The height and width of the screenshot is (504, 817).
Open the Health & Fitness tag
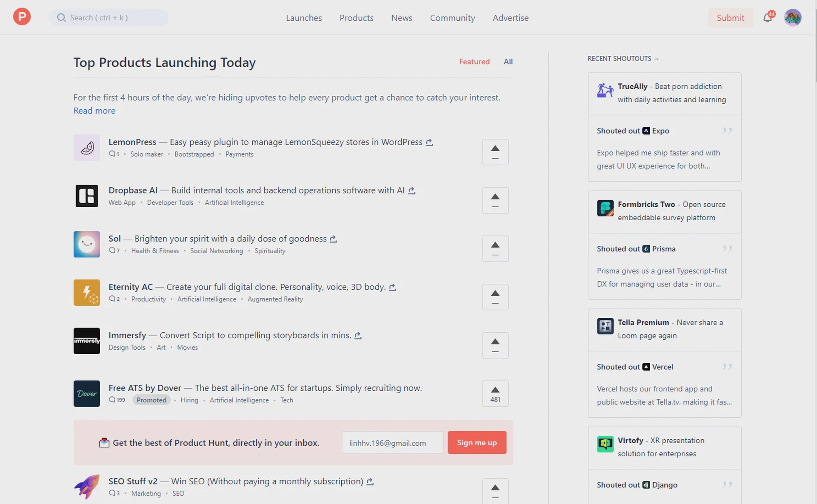(x=155, y=251)
